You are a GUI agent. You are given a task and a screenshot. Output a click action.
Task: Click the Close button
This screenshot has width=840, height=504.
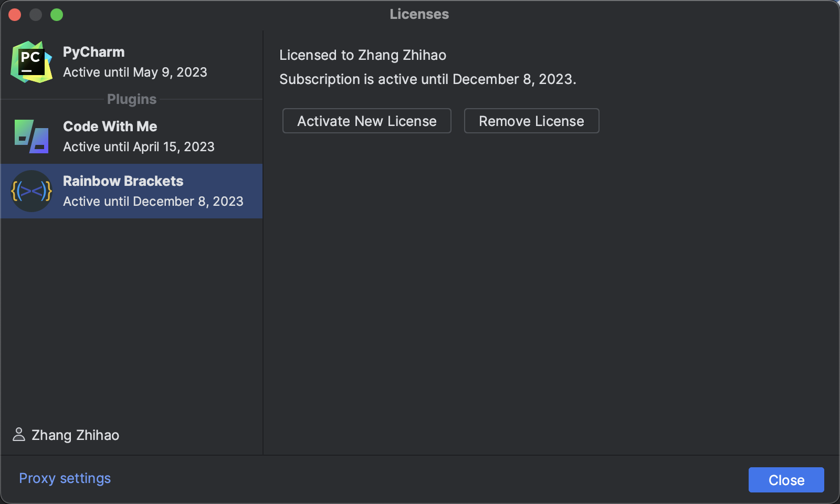[786, 479]
